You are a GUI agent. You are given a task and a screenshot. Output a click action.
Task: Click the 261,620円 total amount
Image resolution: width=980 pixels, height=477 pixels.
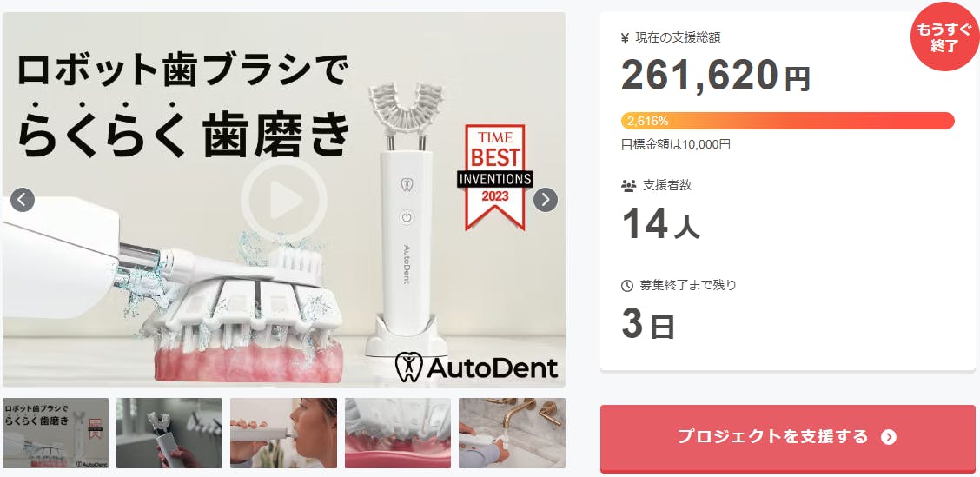(x=716, y=76)
